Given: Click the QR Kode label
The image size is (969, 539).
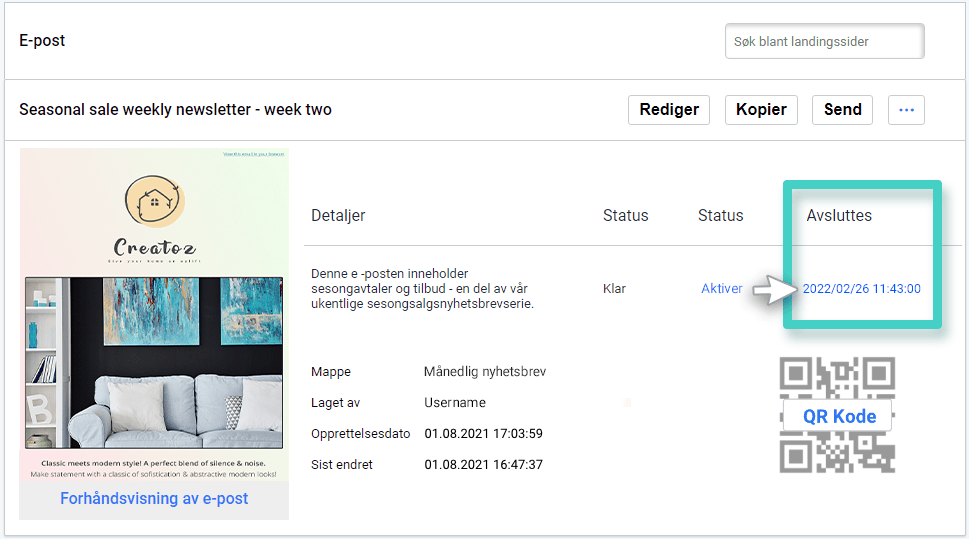Looking at the screenshot, I should click(839, 416).
